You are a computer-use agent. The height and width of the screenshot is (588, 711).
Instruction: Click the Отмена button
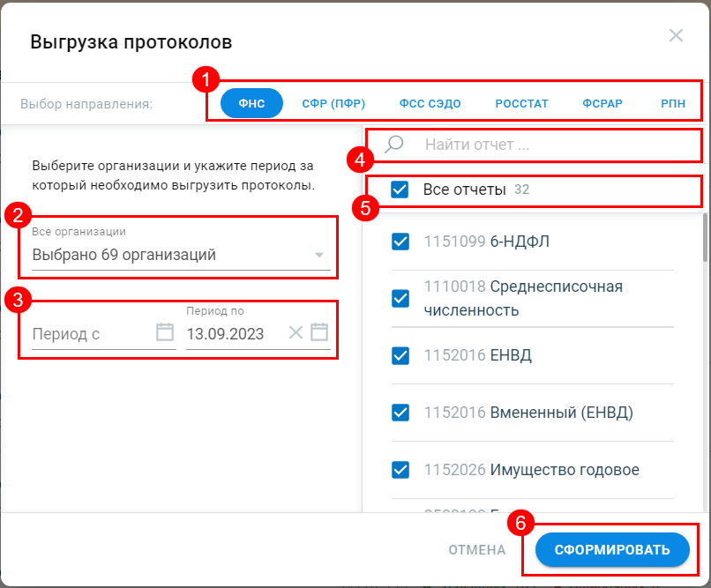(x=476, y=550)
